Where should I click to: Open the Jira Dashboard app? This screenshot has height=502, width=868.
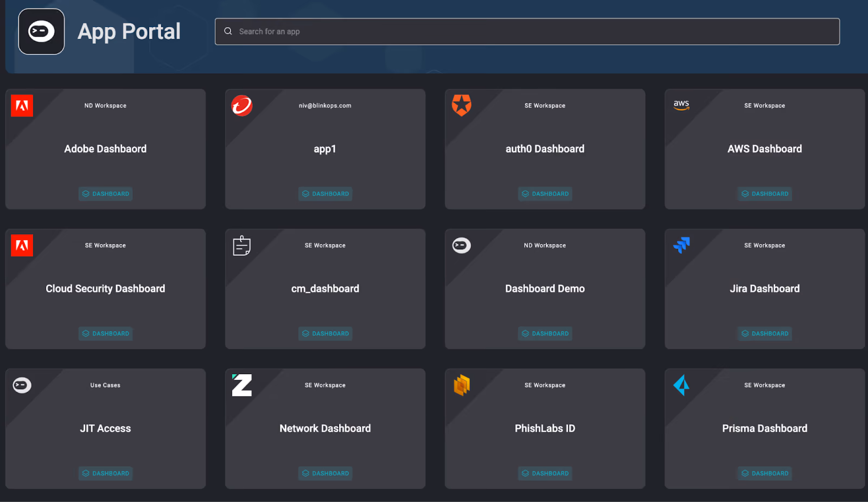click(764, 289)
